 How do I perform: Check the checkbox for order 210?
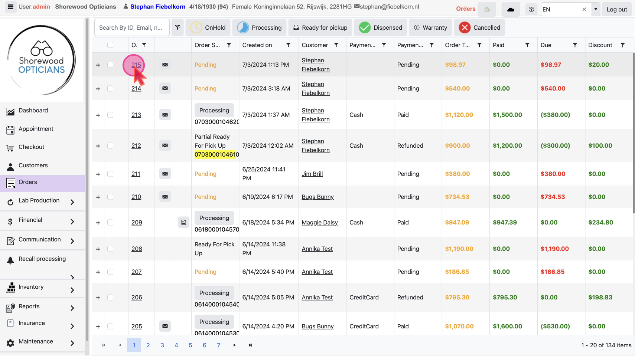110,197
